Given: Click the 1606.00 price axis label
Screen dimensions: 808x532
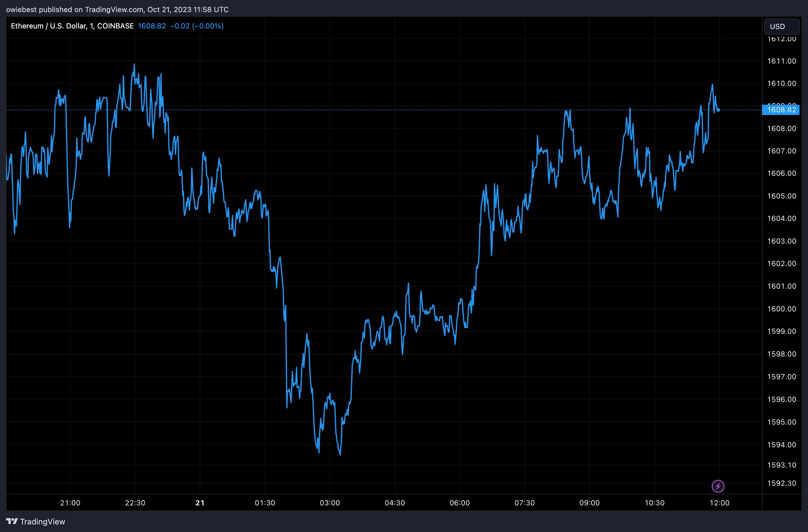Looking at the screenshot, I should click(x=781, y=173).
